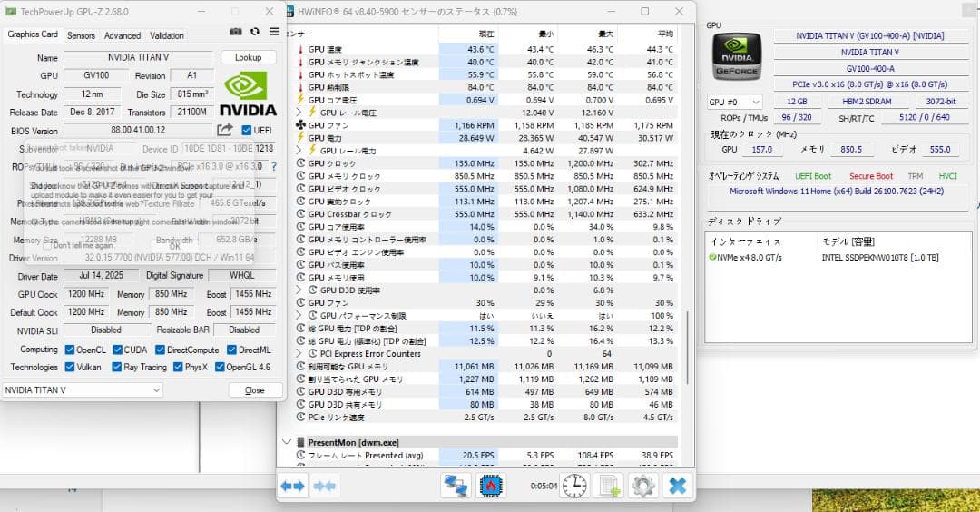Click the BIOS export share icon in GPU-Z
Image resolution: width=980 pixels, height=512 pixels.
click(225, 130)
